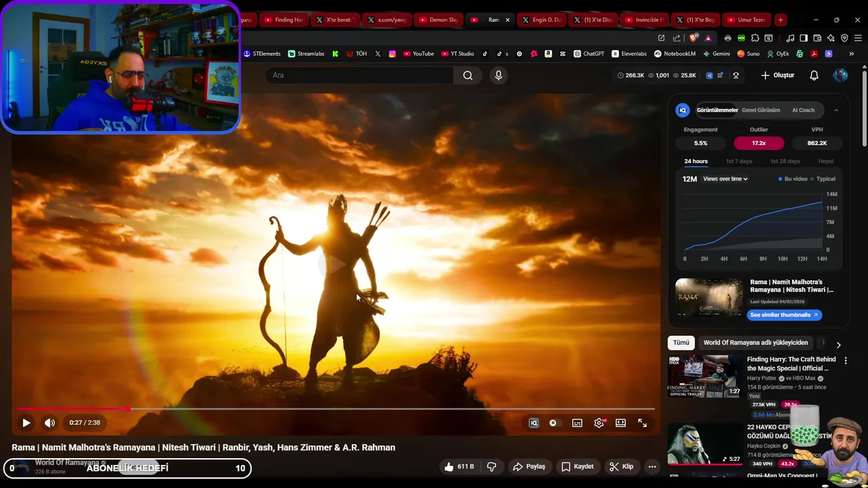Open the Instagram bookmark icon

click(392, 54)
